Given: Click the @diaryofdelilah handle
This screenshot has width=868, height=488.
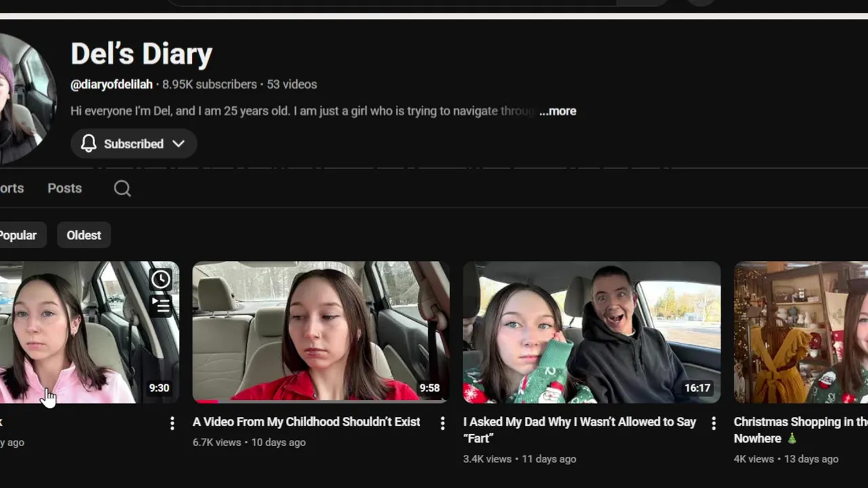Looking at the screenshot, I should click(112, 85).
